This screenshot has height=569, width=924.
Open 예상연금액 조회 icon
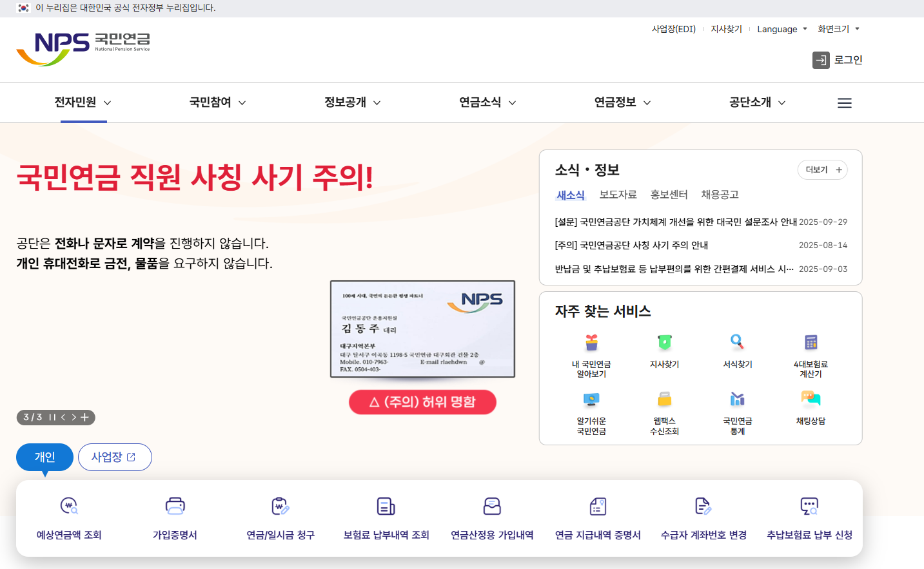click(x=69, y=506)
